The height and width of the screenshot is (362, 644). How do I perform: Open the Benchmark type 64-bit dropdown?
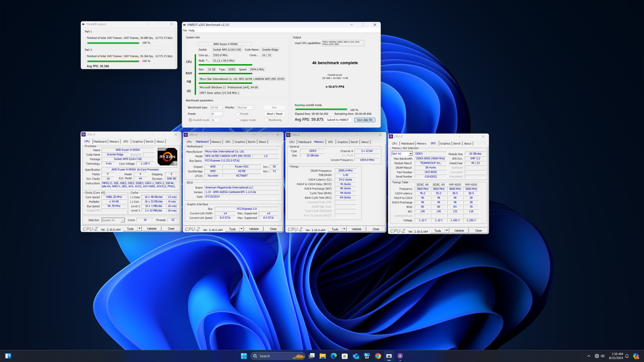217,107
